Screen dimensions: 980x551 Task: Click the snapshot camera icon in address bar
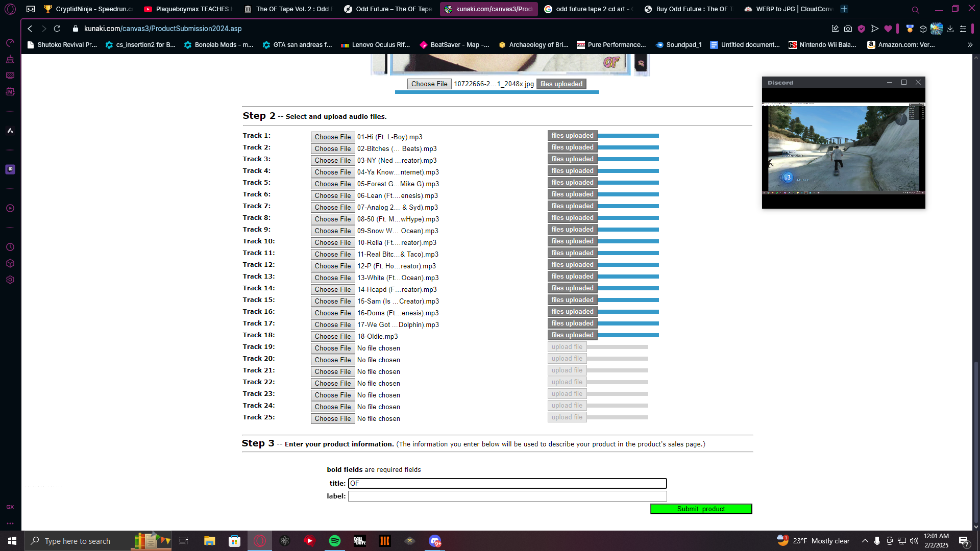point(848,29)
